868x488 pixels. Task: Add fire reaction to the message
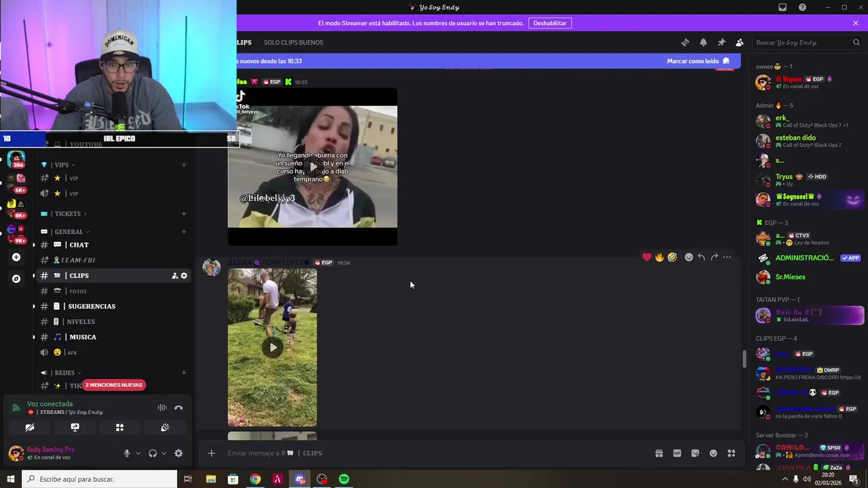pos(659,257)
